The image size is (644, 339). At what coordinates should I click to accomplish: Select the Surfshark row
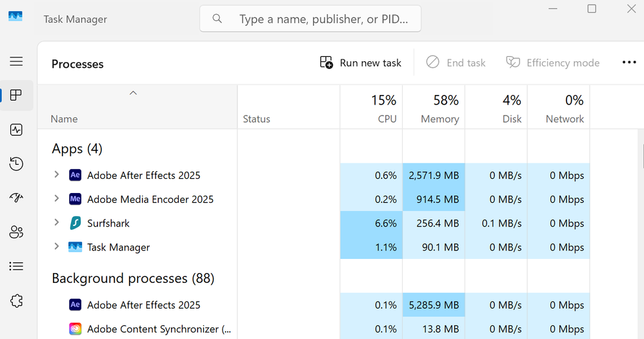pyautogui.click(x=314, y=223)
